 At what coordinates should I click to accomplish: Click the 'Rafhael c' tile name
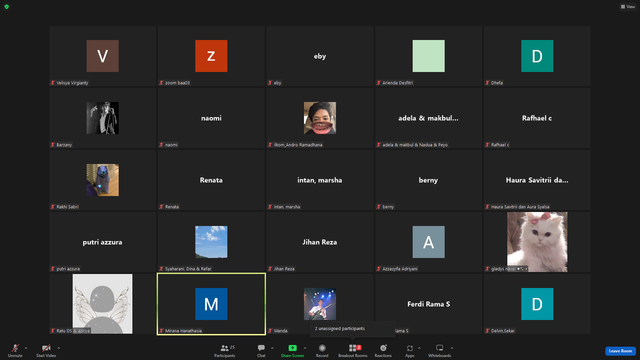point(537,118)
